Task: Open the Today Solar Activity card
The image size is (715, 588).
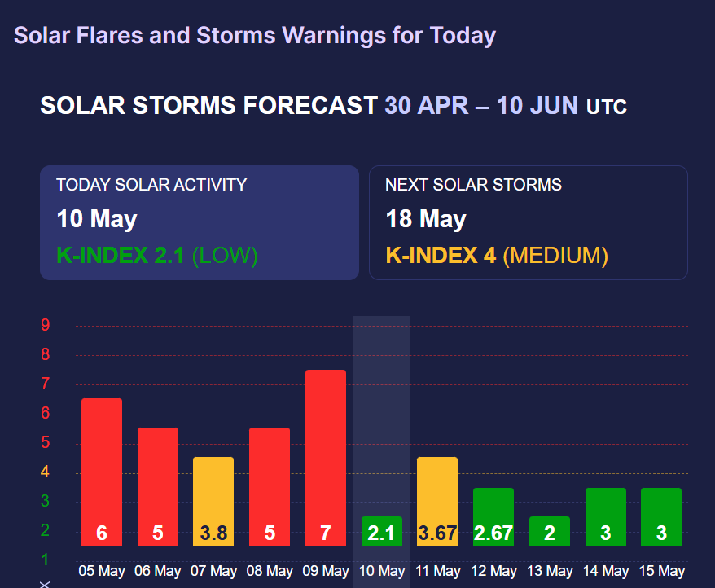Action: 200,222
